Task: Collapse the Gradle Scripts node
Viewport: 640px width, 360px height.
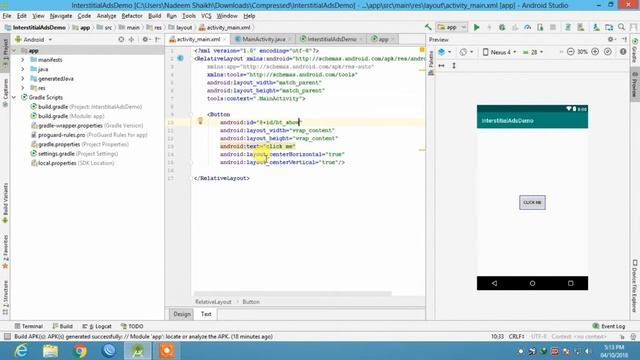Action: click(14, 97)
